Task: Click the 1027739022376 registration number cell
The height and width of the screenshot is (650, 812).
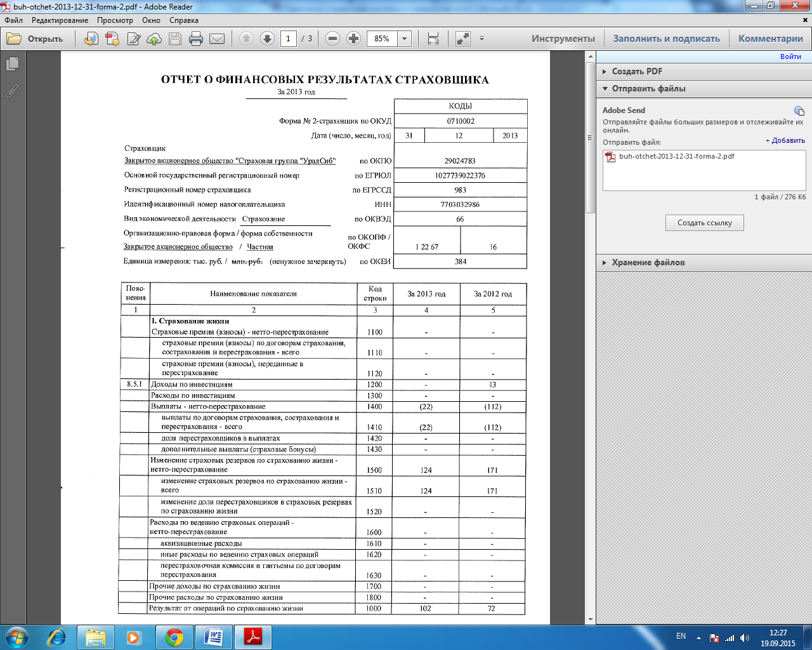Action: (x=460, y=175)
